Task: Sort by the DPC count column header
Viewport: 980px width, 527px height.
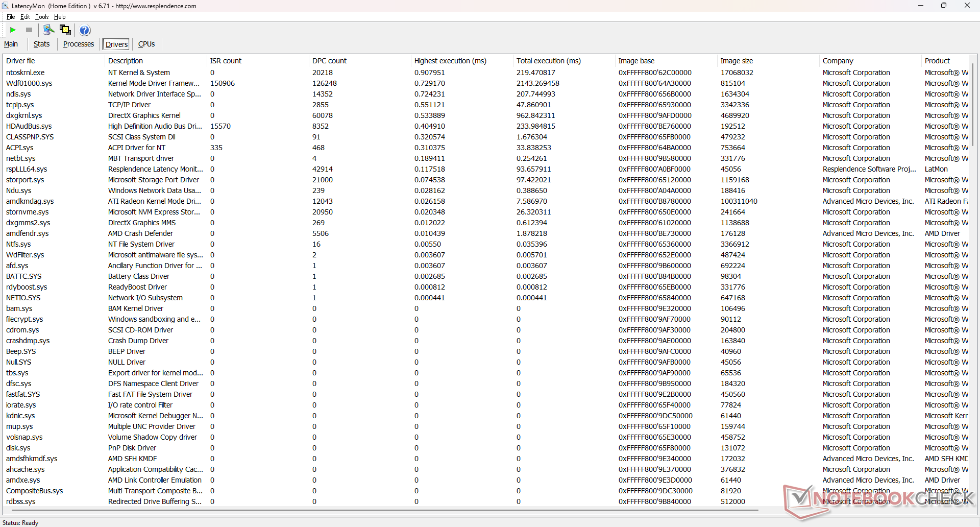Action: pos(360,61)
